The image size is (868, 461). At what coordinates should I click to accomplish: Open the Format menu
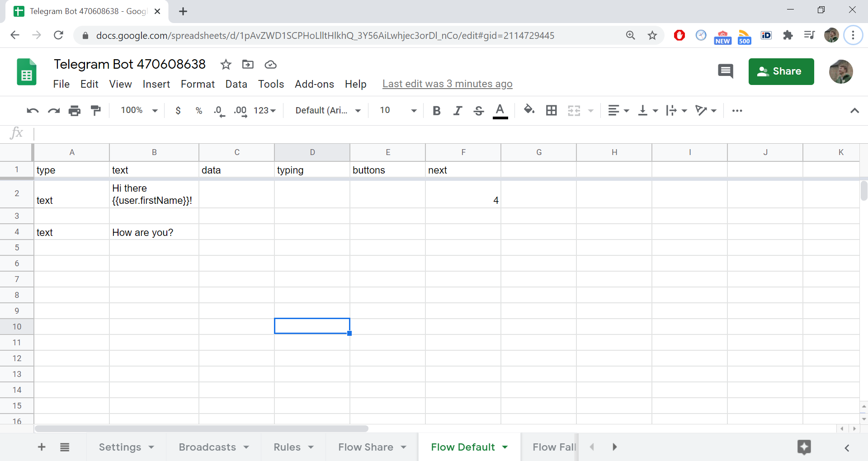pos(198,84)
